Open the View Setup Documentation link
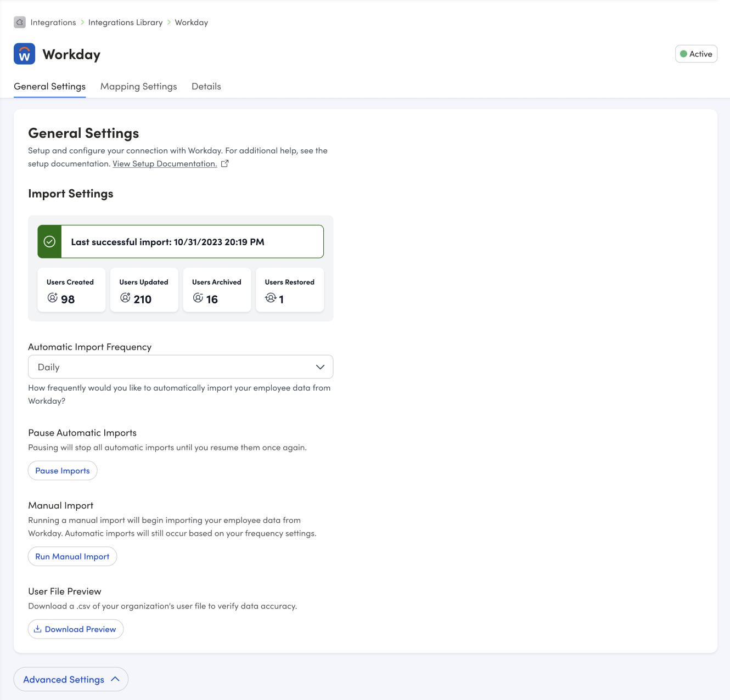This screenshot has height=700, width=730. point(165,164)
